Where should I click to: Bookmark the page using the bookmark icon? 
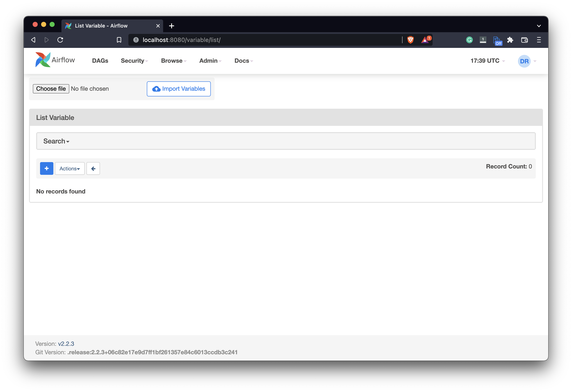click(x=119, y=40)
